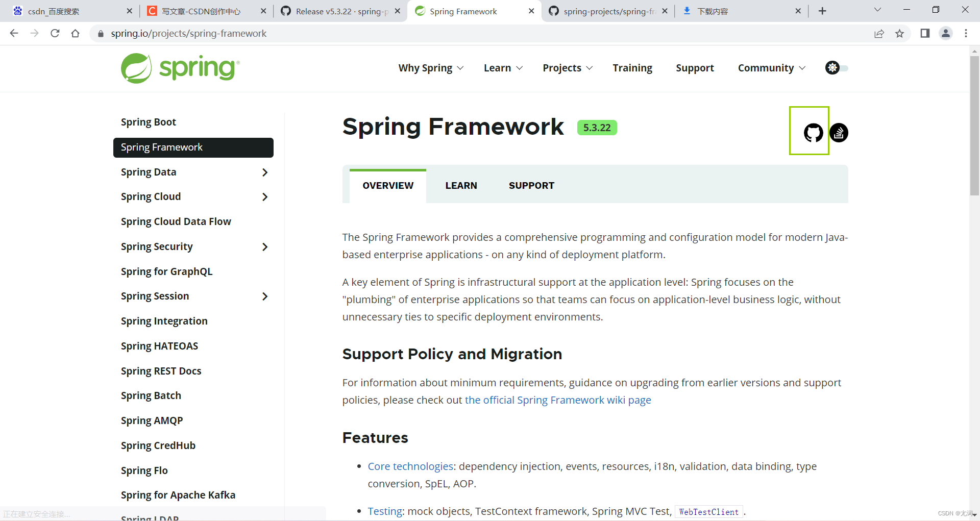Click the browser home icon
Image resolution: width=980 pixels, height=521 pixels.
click(x=75, y=33)
